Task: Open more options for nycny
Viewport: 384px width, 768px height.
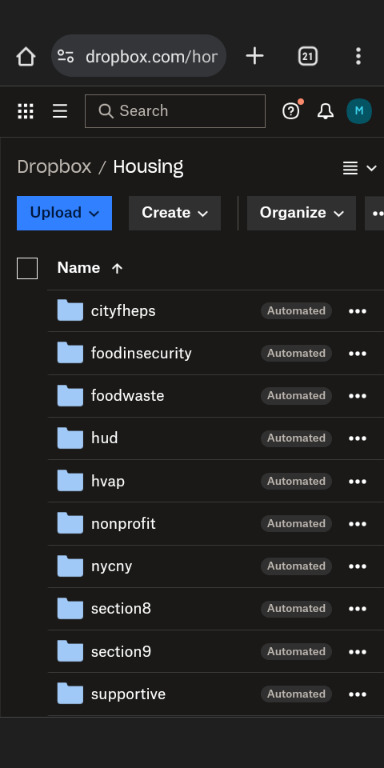Action: [x=358, y=567]
